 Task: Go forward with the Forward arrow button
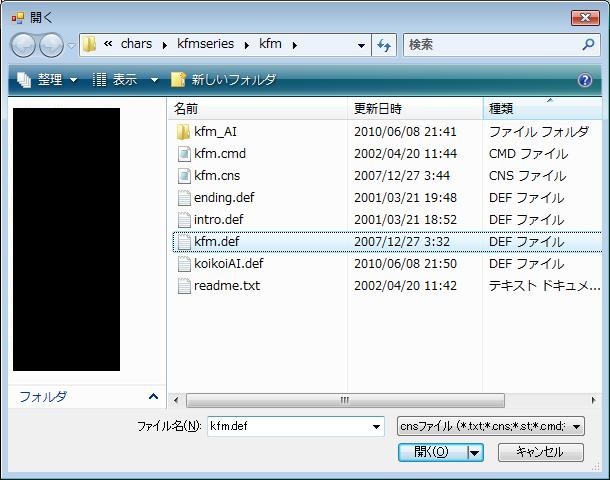click(51, 45)
